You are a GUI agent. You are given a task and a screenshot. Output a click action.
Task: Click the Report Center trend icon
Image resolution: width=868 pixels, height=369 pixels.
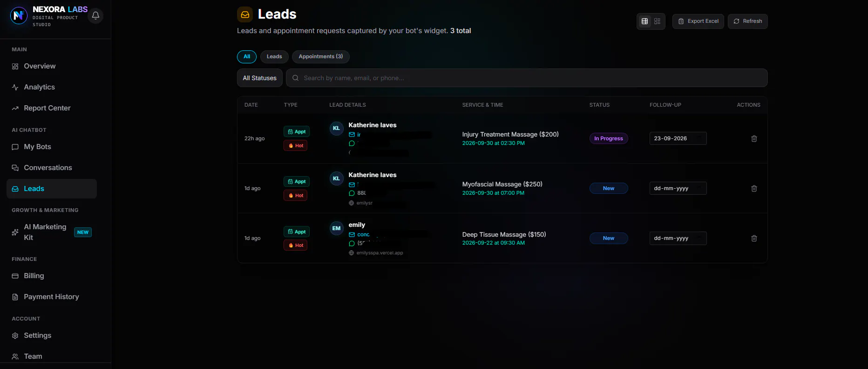(x=15, y=108)
